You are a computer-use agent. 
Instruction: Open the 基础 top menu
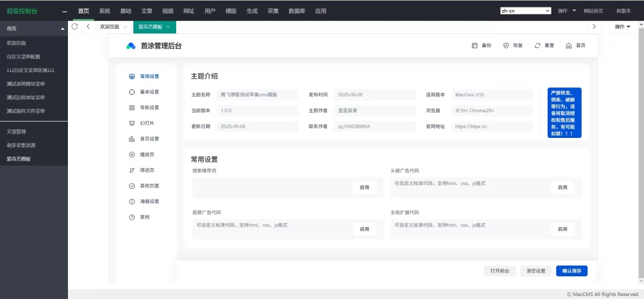[126, 11]
